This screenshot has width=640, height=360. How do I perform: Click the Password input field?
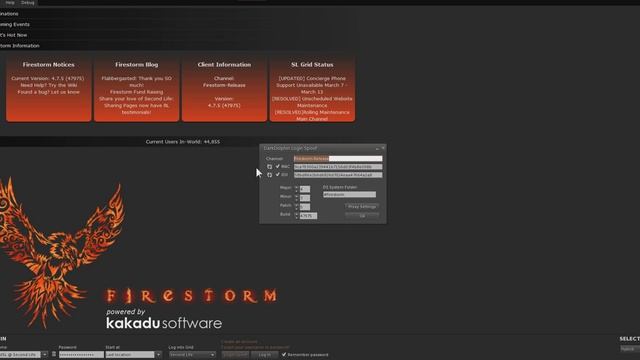pos(81,355)
